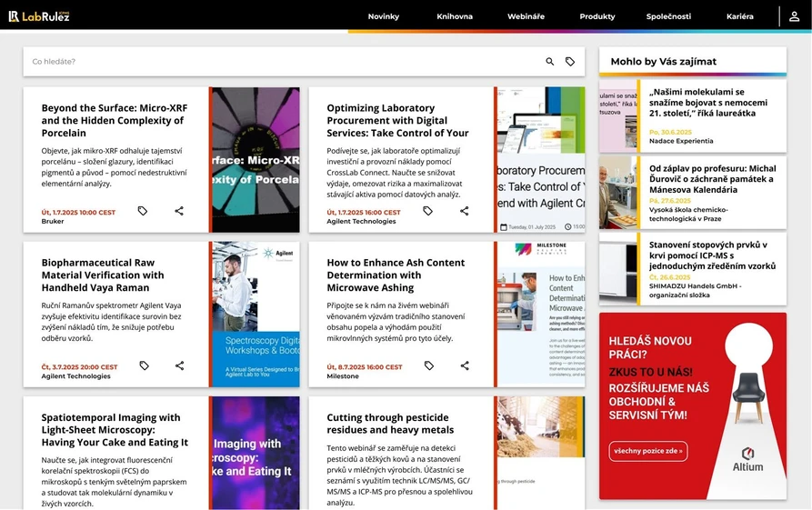812x510 pixels.
Task: Click 'všechny pozice zde' button in Altium ad
Action: coord(648,451)
